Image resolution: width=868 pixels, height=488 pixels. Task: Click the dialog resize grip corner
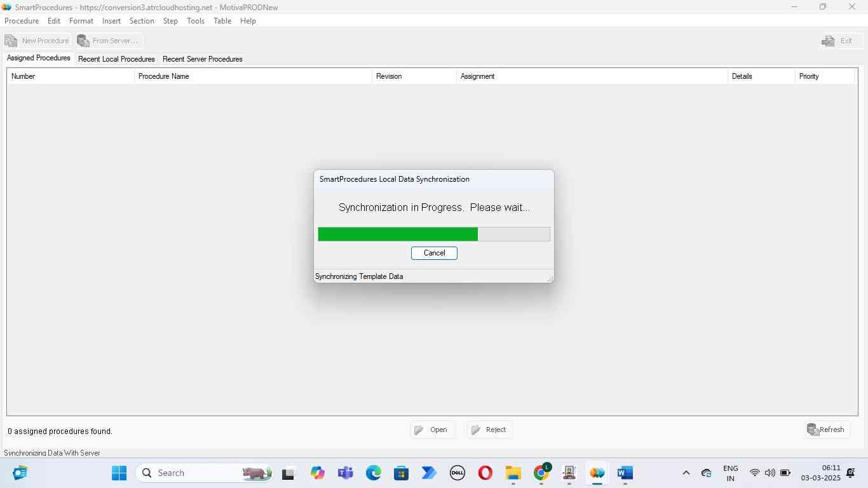pyautogui.click(x=550, y=278)
